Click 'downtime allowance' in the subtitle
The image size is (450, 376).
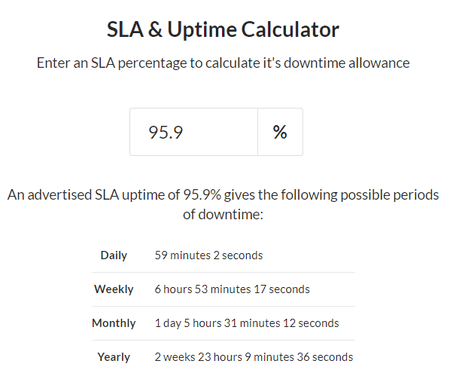pos(347,63)
